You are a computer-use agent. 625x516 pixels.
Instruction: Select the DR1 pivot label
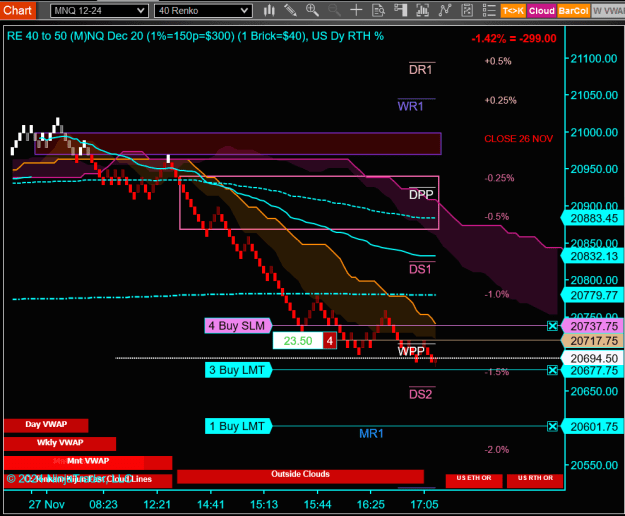[x=421, y=70]
